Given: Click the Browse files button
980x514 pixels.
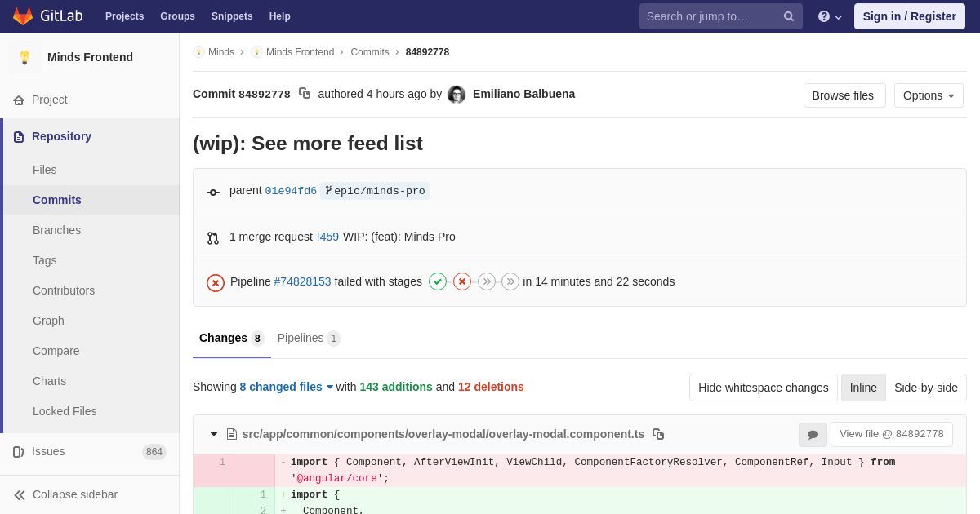Looking at the screenshot, I should click(844, 95).
